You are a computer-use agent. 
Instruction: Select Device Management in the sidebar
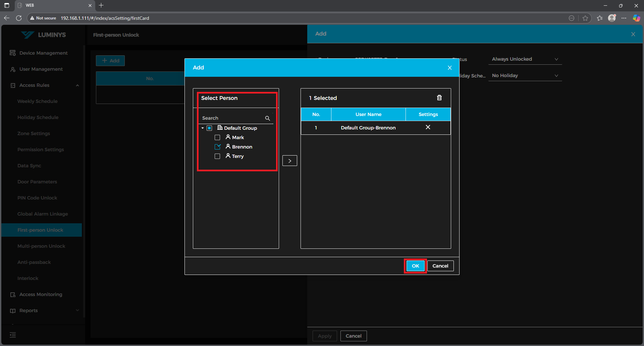pos(43,53)
